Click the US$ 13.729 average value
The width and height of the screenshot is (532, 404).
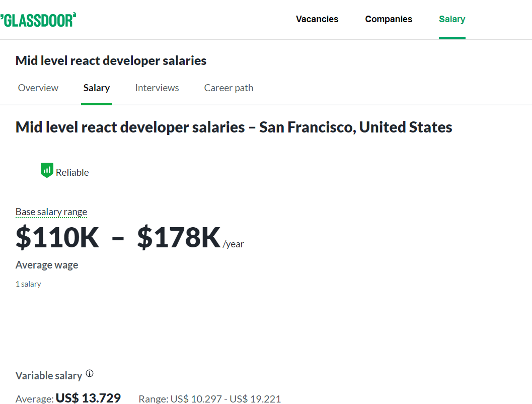tap(88, 398)
